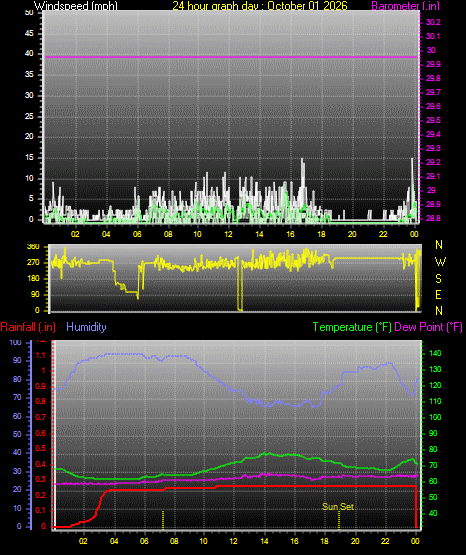
Task: Click the "Sun Set" label text
Action: click(x=338, y=507)
